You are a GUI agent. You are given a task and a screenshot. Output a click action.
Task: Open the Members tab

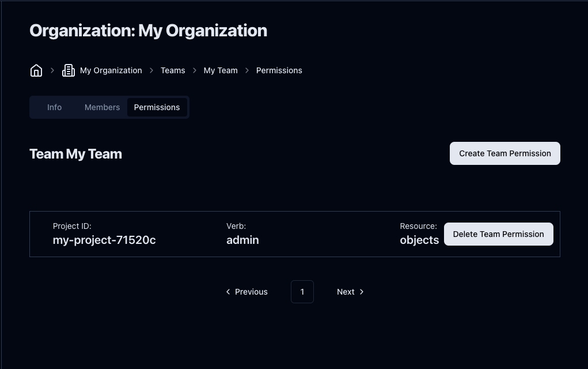click(x=102, y=107)
